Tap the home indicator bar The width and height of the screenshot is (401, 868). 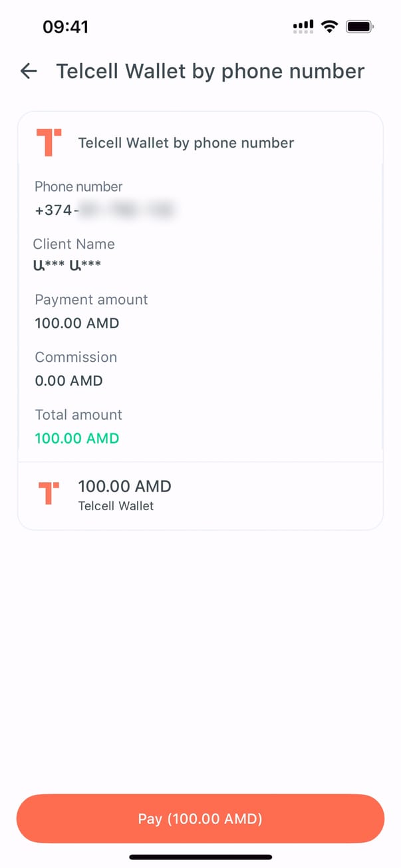(200, 857)
